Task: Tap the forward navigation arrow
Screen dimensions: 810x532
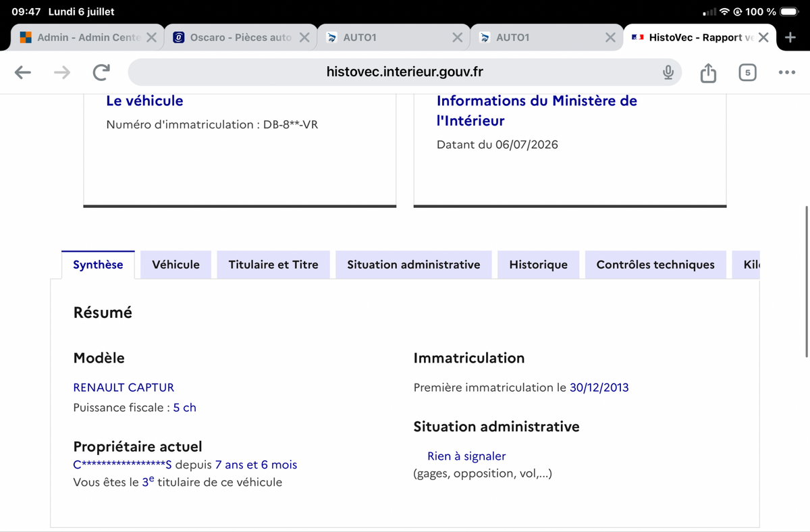Action: pyautogui.click(x=62, y=72)
